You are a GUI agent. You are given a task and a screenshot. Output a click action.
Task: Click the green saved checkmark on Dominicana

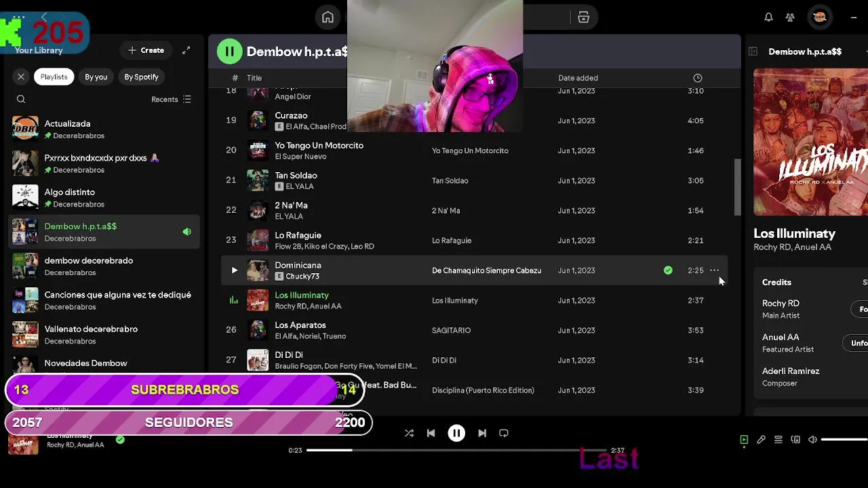[668, 270]
